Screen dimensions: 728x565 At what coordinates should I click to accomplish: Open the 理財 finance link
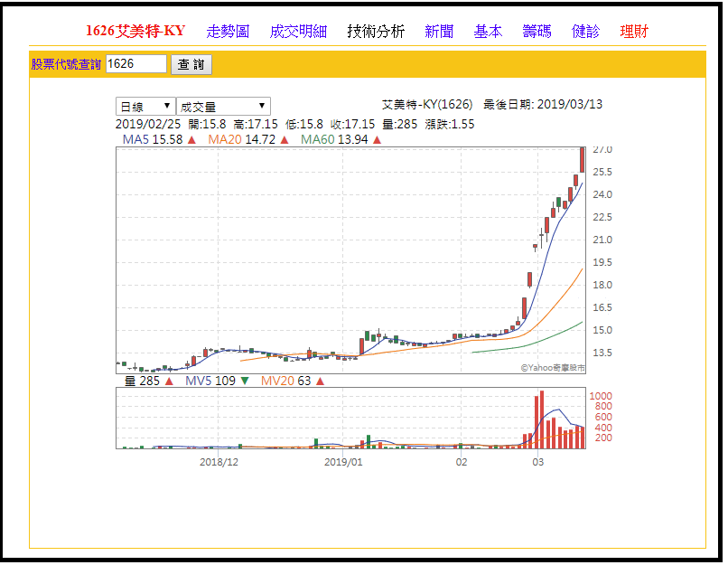point(634,32)
